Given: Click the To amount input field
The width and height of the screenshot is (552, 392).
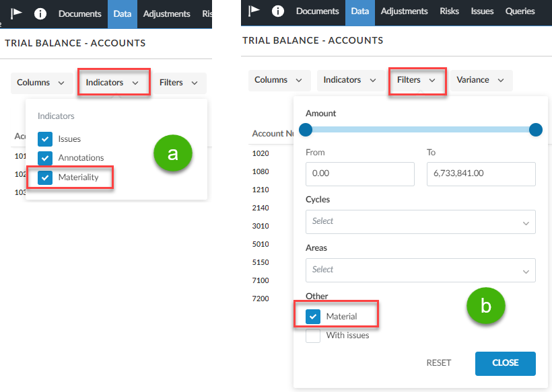Looking at the screenshot, I should (x=481, y=174).
